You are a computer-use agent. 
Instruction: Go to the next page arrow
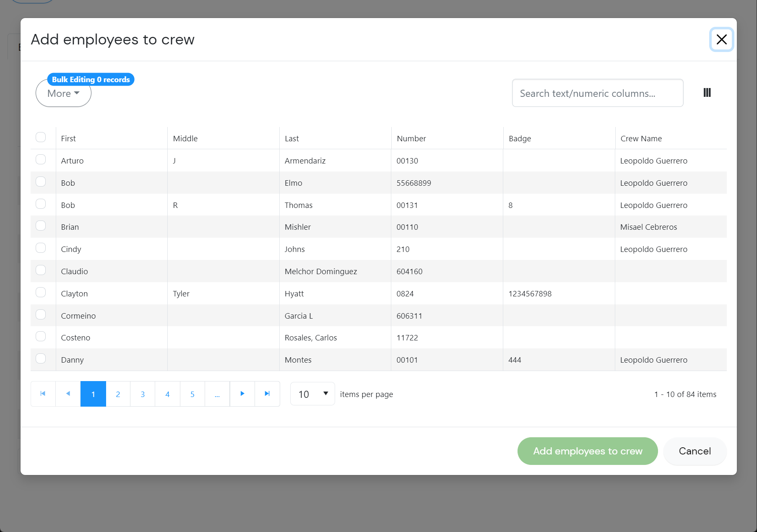click(242, 394)
